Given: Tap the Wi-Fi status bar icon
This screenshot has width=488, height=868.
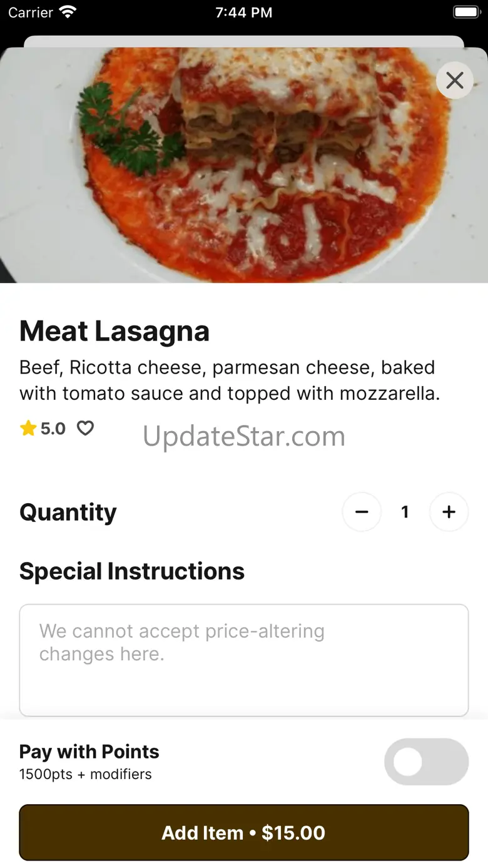Looking at the screenshot, I should (x=67, y=12).
